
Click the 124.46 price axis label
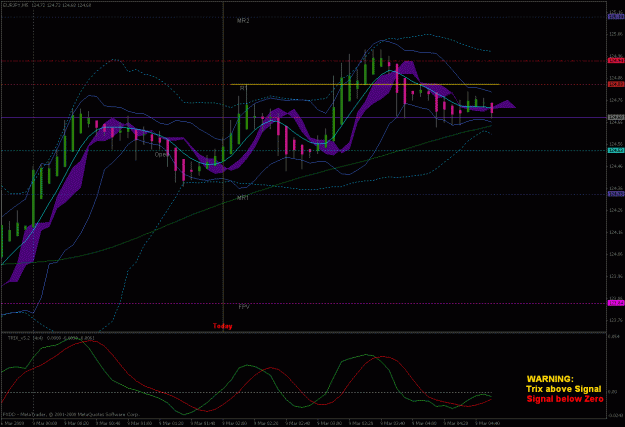click(x=616, y=166)
